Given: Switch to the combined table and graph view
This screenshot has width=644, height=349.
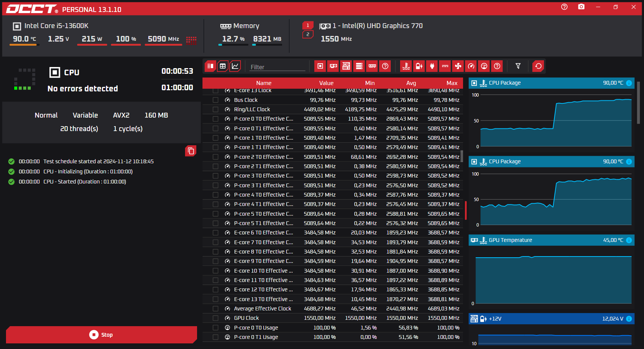Looking at the screenshot, I should click(x=210, y=66).
